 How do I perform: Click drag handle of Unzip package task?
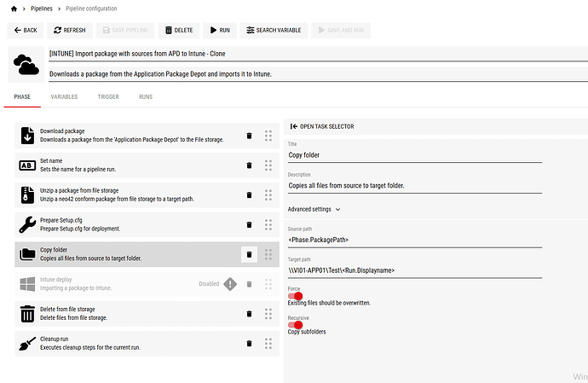coord(268,195)
